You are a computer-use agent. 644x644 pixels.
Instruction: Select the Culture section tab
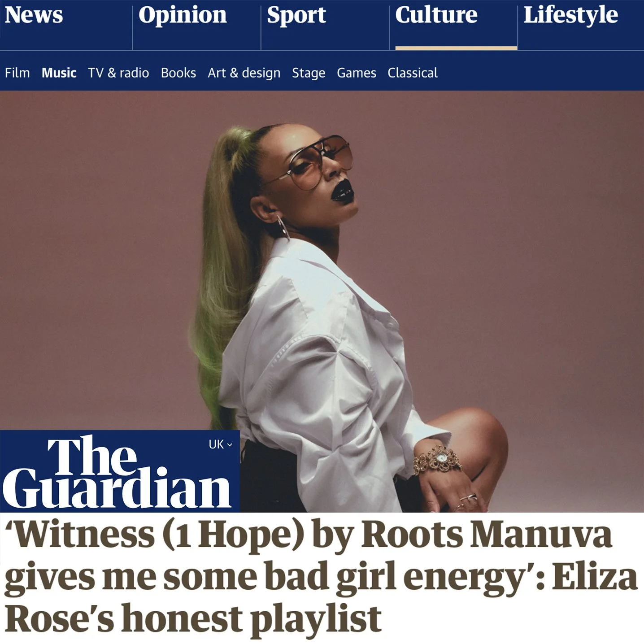436,15
